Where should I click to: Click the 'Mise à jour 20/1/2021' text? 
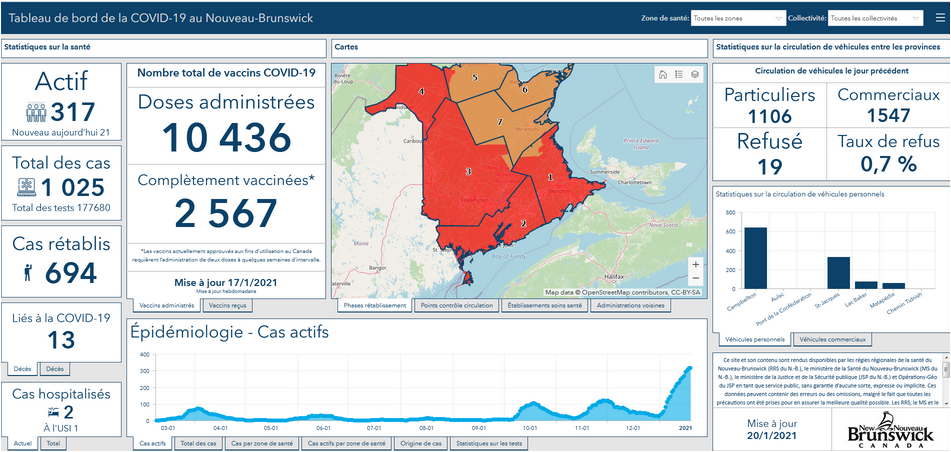coord(772,430)
